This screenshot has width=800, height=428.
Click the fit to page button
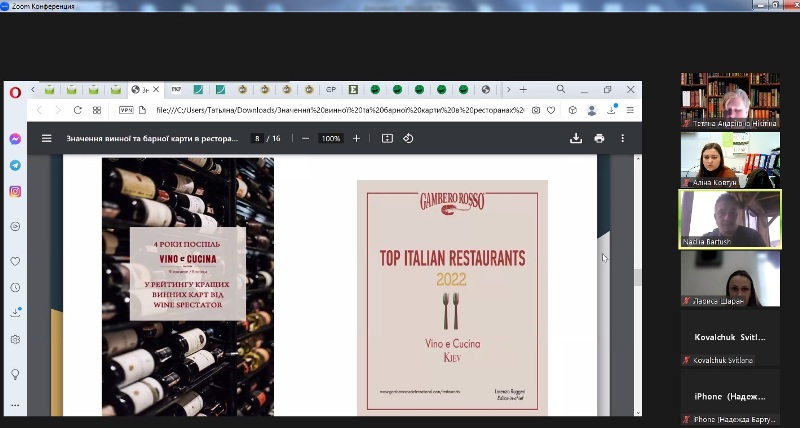387,138
